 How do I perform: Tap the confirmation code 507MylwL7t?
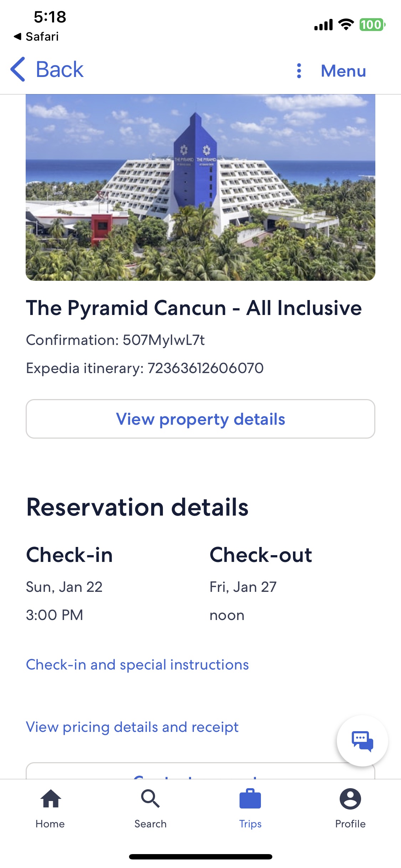pyautogui.click(x=164, y=340)
